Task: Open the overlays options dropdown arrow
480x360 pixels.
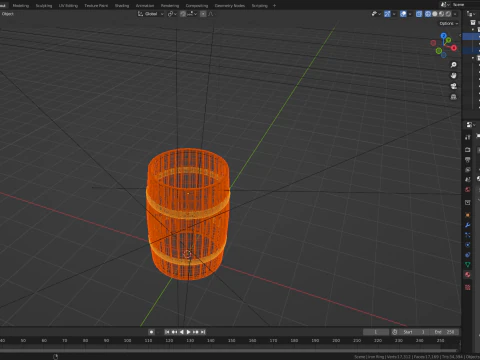Action: pos(410,14)
